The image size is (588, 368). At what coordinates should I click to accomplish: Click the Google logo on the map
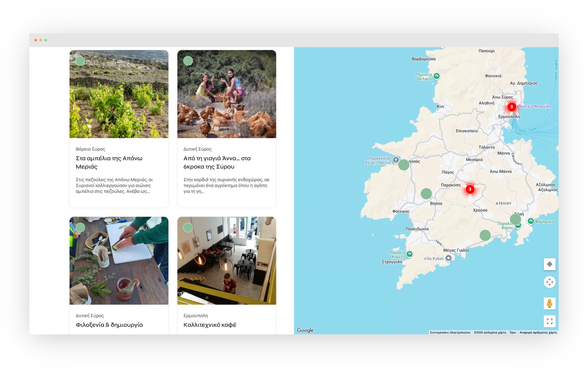pos(305,330)
